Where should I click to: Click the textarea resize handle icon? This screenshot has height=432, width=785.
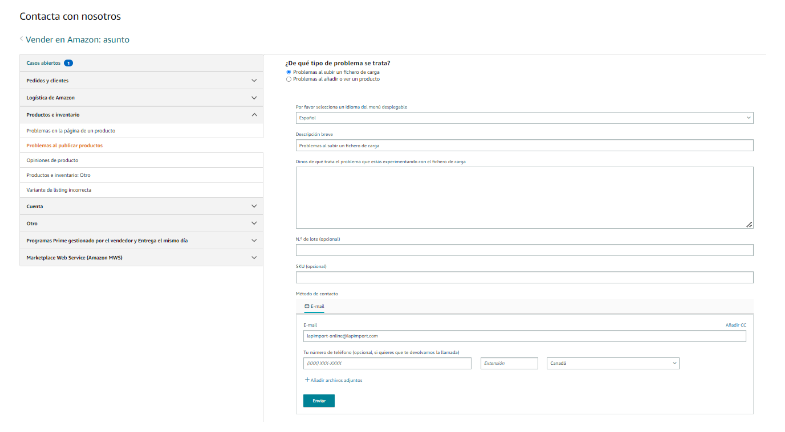point(749,225)
